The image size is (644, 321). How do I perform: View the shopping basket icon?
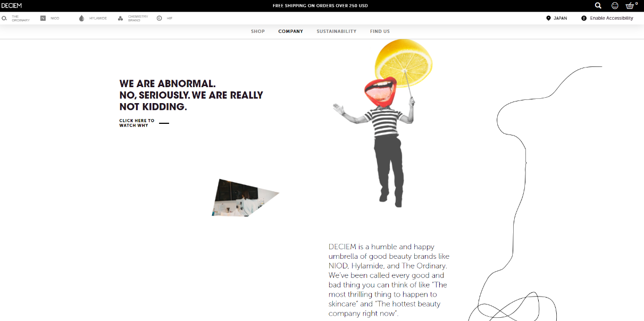click(631, 5)
